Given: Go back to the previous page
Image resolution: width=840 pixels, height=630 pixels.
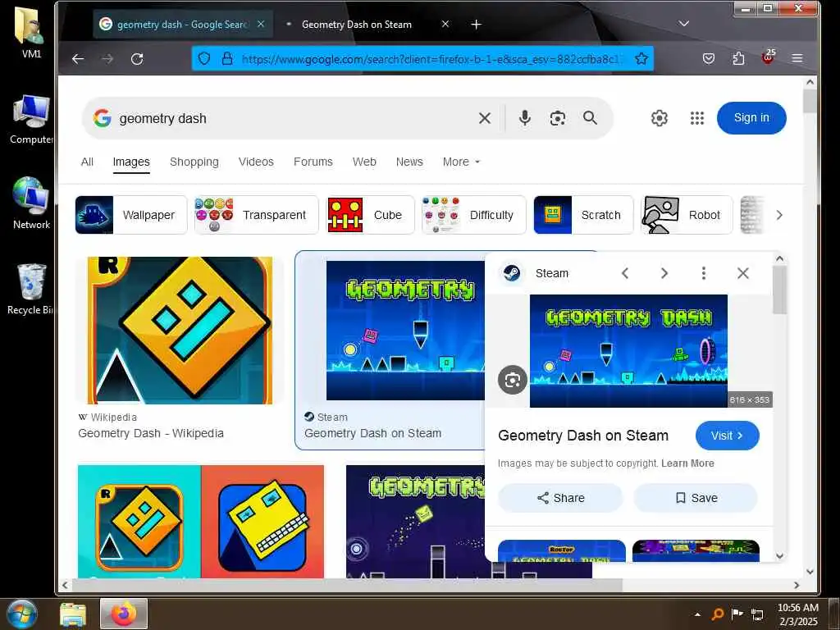Looking at the screenshot, I should pos(78,59).
